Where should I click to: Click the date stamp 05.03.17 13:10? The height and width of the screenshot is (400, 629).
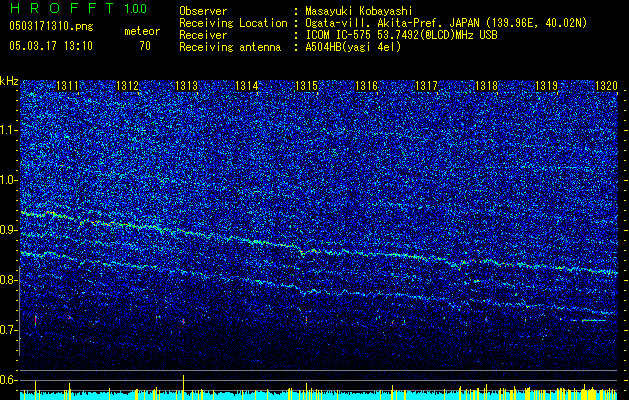pos(51,46)
